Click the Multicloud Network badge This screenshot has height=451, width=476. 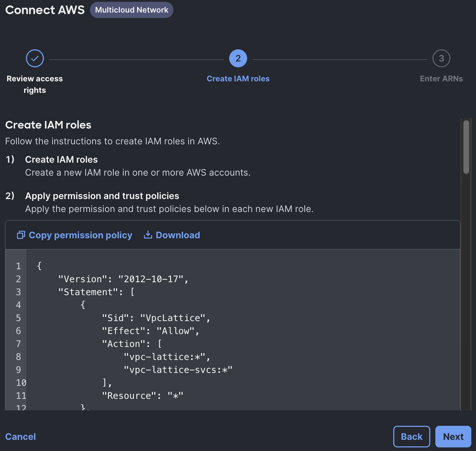(132, 10)
